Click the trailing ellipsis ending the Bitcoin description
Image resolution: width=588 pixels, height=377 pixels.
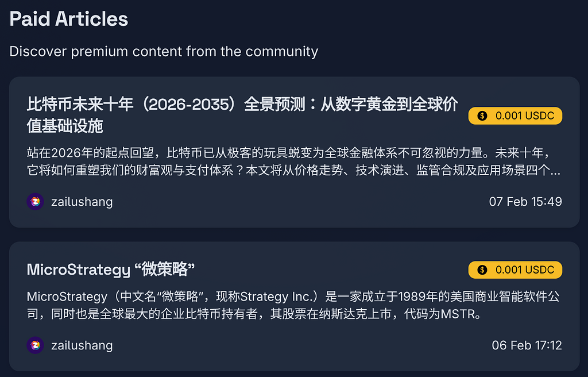[x=556, y=171]
